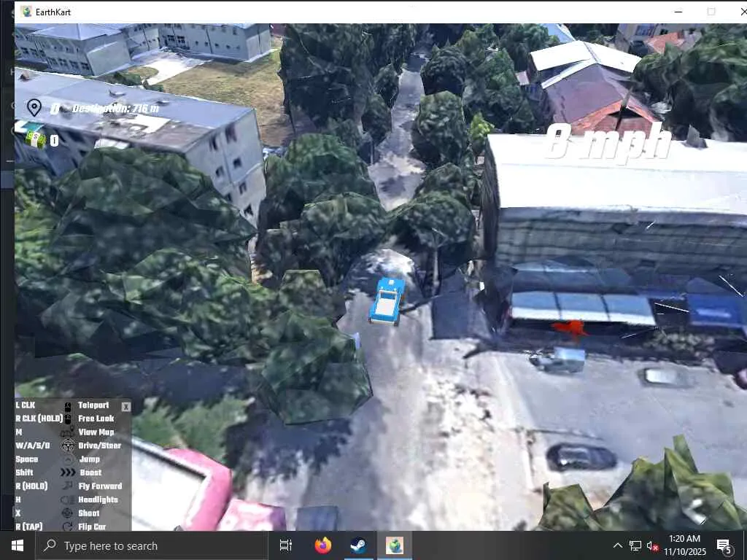This screenshot has width=747, height=560.
Task: Click the Drive/Steer steering wheel icon
Action: (68, 446)
